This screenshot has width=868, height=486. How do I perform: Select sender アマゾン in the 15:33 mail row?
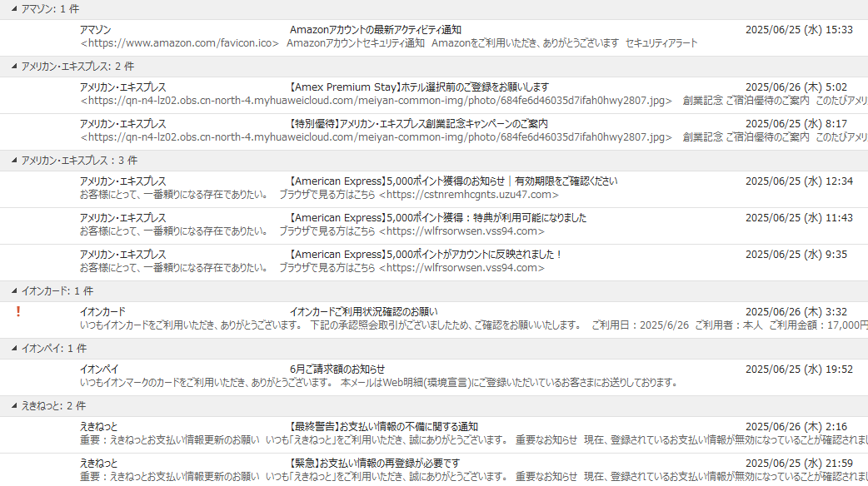click(x=95, y=30)
